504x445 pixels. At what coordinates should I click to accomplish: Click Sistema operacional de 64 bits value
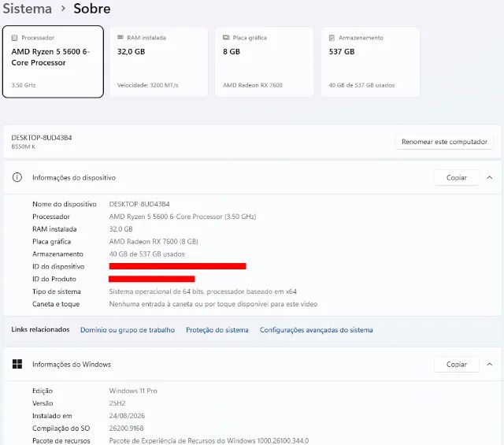[x=203, y=291]
